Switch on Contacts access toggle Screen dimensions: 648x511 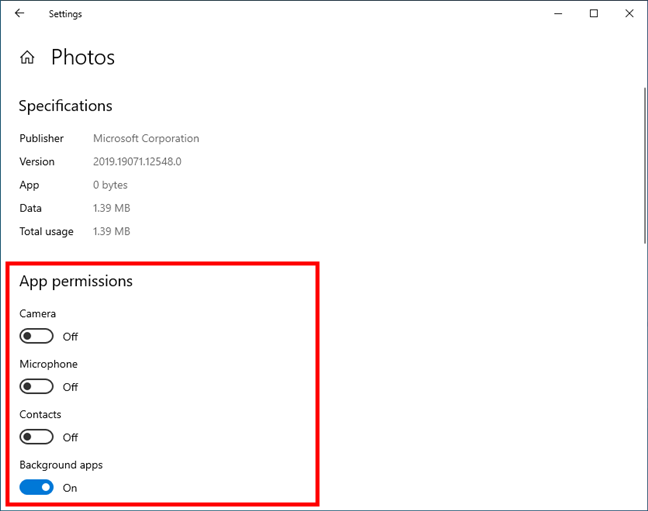tap(36, 437)
